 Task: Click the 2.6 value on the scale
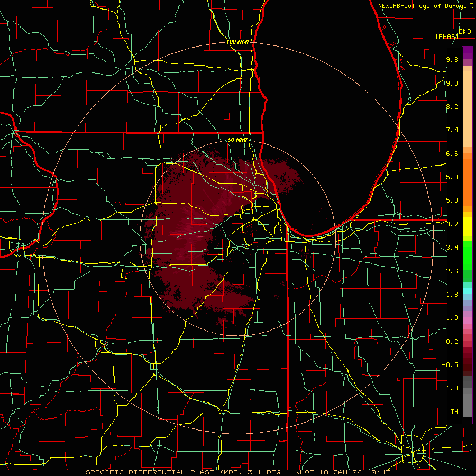click(x=452, y=271)
